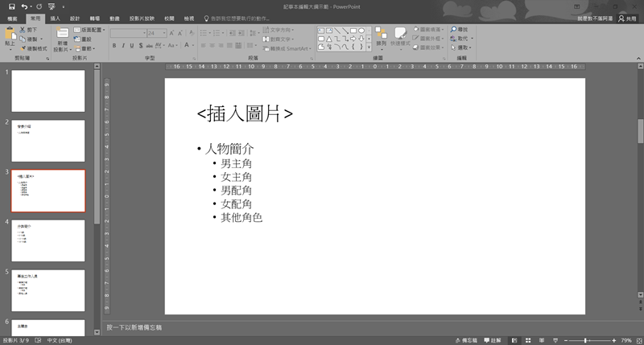Click 尋找 (Find) button
This screenshot has height=345, width=644.
[459, 30]
